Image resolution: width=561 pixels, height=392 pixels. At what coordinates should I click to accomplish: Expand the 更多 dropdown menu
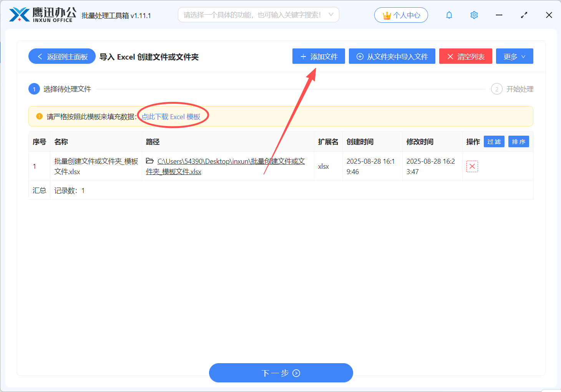[x=514, y=56]
